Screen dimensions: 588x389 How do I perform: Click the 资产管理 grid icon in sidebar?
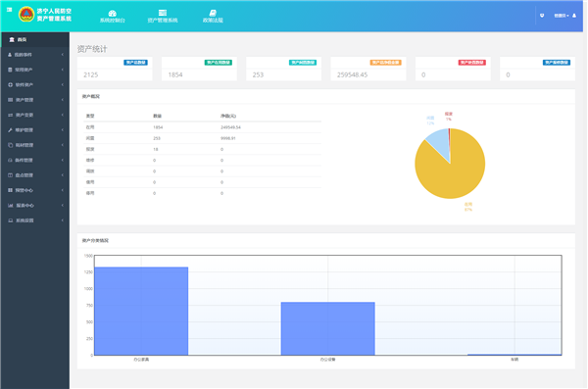tap(10, 100)
